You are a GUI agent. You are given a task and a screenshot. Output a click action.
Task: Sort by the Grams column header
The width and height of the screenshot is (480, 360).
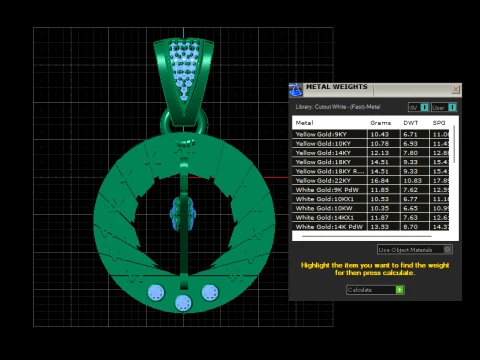tap(380, 123)
